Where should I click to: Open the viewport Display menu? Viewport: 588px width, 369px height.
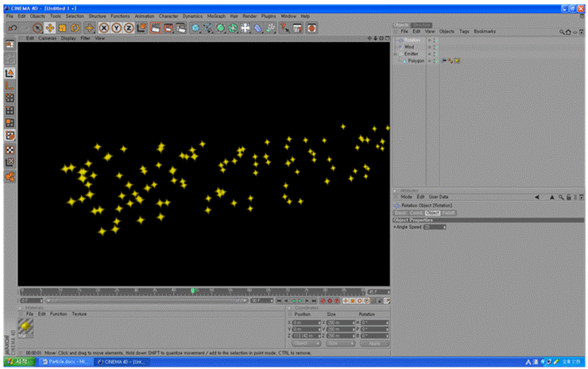(x=68, y=38)
